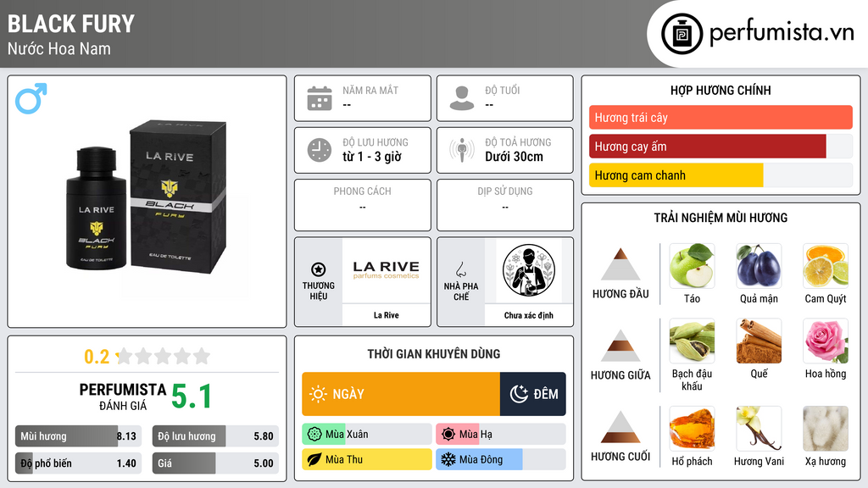
Task: Open the Cam Quýt citrus note image
Action: (826, 266)
